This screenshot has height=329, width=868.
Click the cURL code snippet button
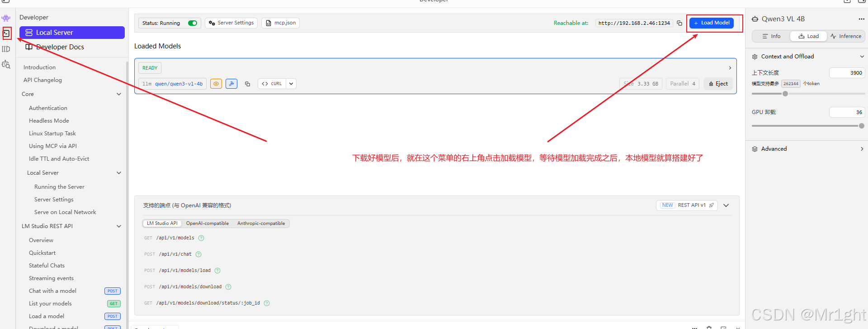pos(272,84)
